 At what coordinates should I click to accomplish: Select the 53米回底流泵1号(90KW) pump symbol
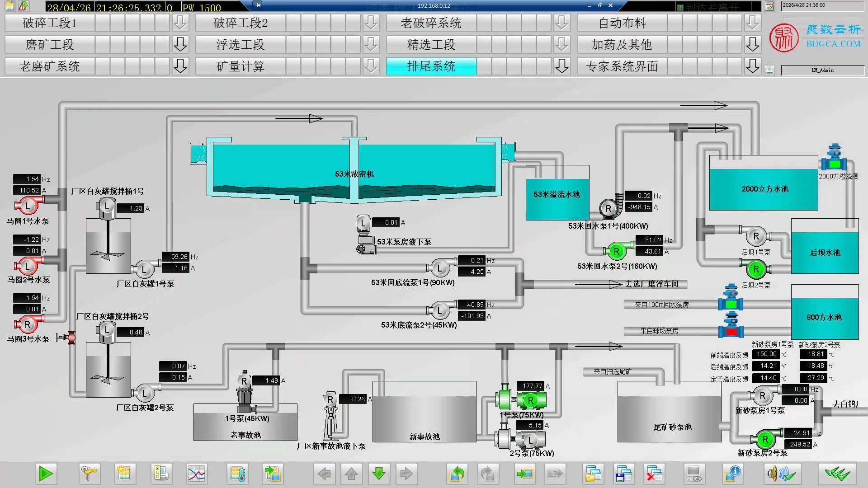point(441,268)
